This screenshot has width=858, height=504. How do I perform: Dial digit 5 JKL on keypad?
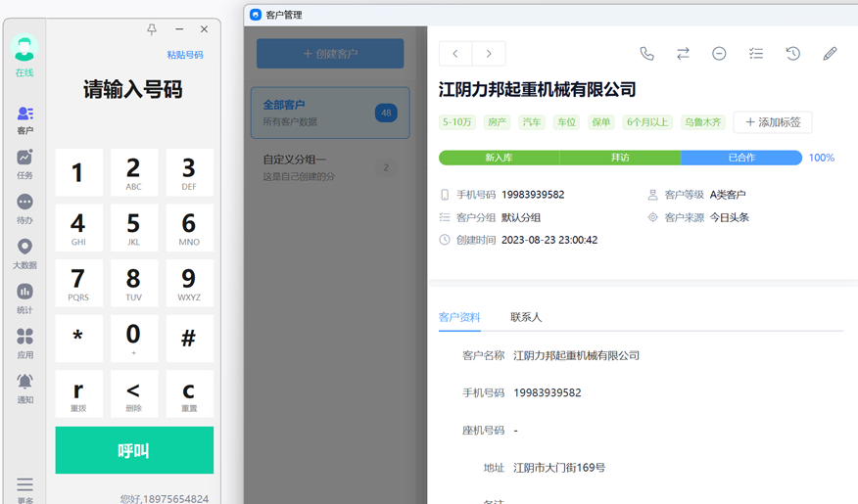134,227
